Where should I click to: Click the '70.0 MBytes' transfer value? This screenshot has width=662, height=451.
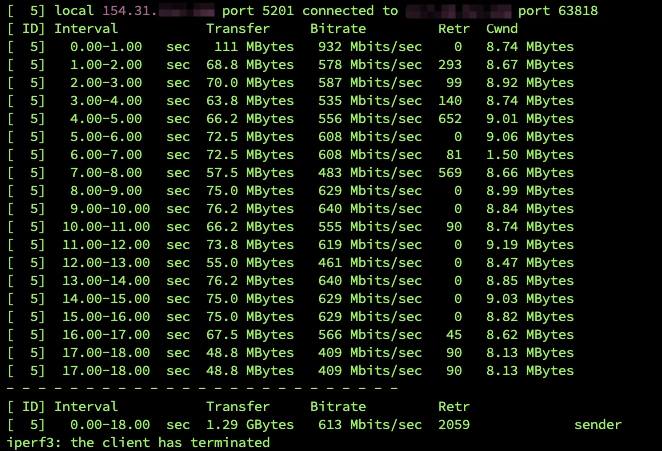coord(250,83)
